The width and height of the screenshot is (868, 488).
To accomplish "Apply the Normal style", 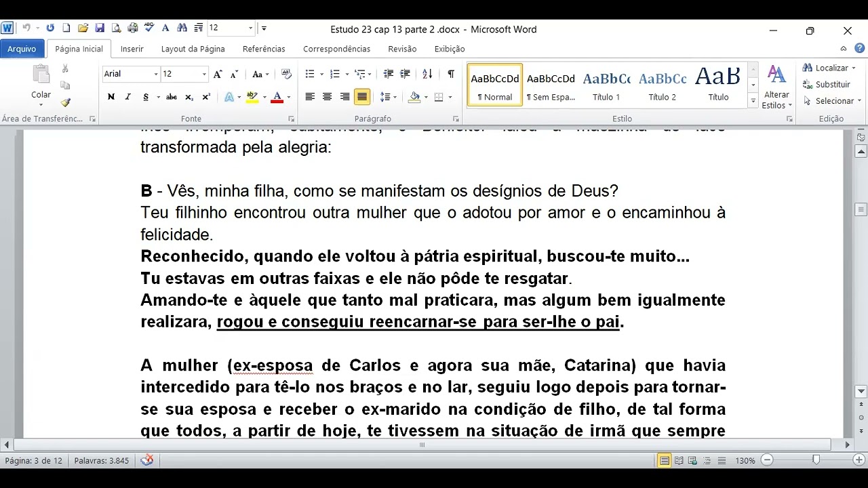I will point(495,85).
